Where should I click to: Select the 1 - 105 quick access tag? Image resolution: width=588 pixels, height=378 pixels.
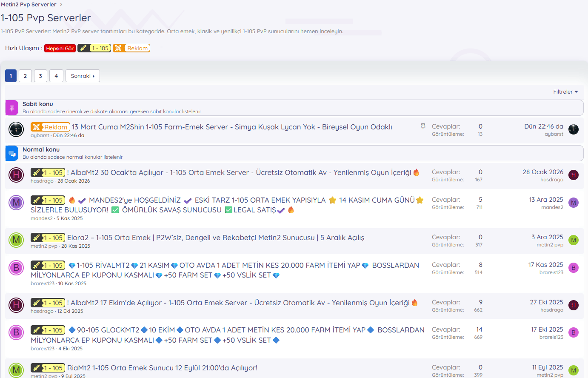point(94,48)
